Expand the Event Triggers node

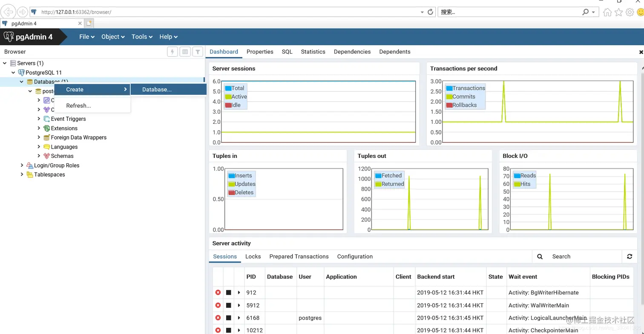click(x=39, y=119)
